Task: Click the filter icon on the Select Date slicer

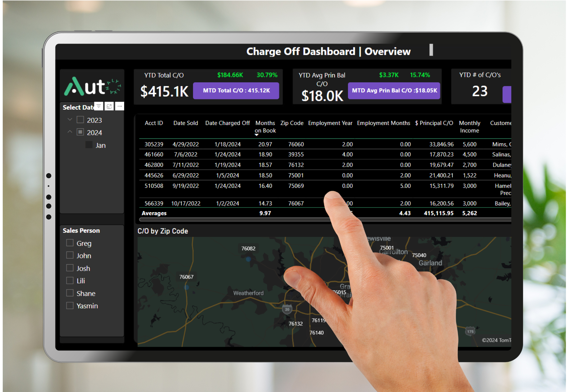Action: coord(99,106)
